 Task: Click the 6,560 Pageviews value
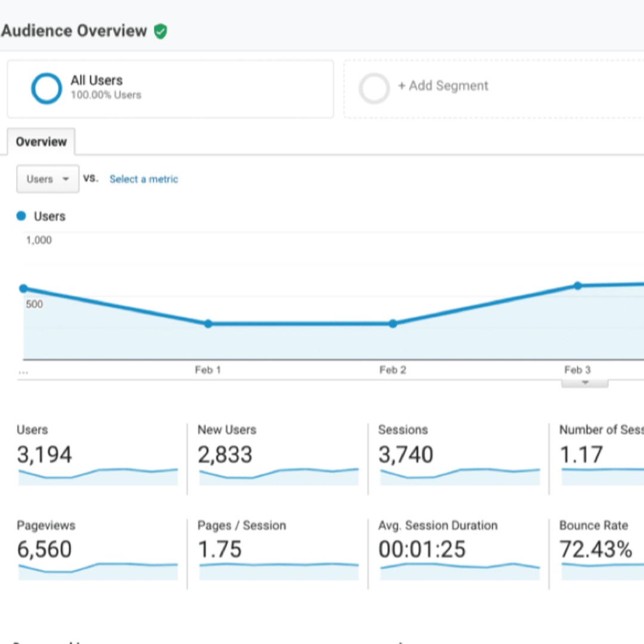pos(44,550)
